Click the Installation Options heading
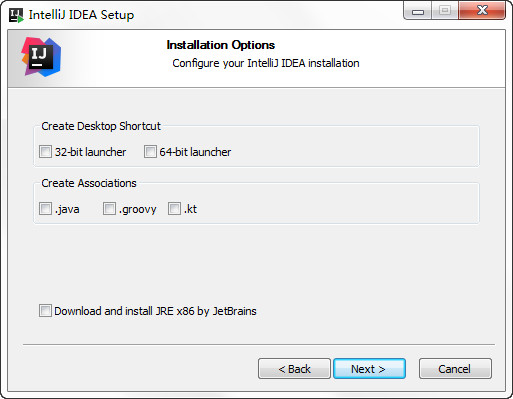Viewport: 513px width, 399px height. [x=221, y=45]
